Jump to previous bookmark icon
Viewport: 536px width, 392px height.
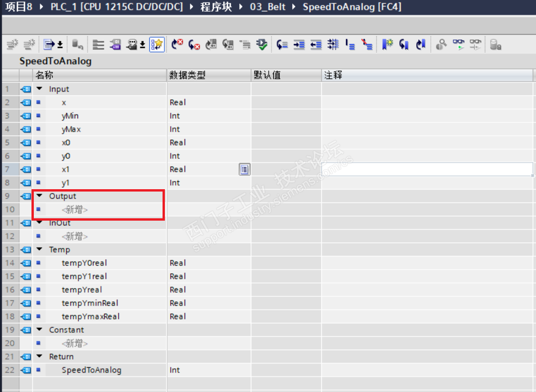click(x=404, y=45)
